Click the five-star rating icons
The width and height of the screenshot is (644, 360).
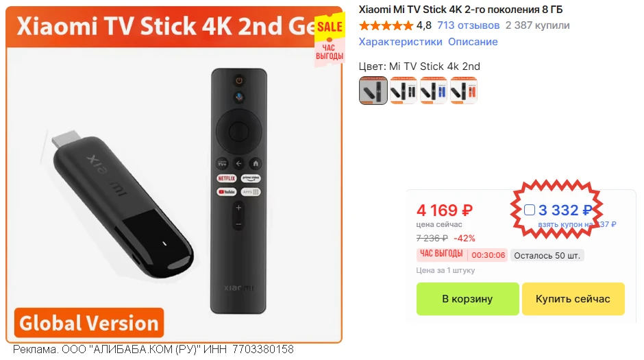pos(386,26)
